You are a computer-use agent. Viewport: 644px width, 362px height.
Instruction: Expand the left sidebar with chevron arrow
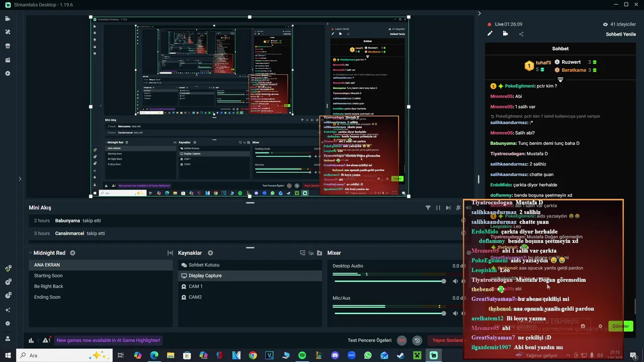pyautogui.click(x=20, y=178)
